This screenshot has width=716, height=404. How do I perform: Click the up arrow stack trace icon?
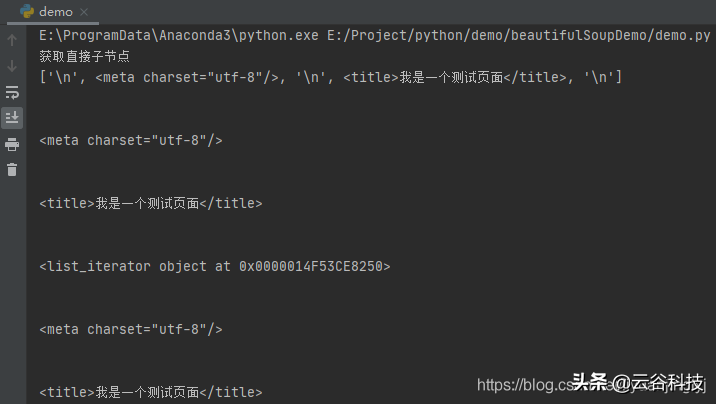[12, 40]
